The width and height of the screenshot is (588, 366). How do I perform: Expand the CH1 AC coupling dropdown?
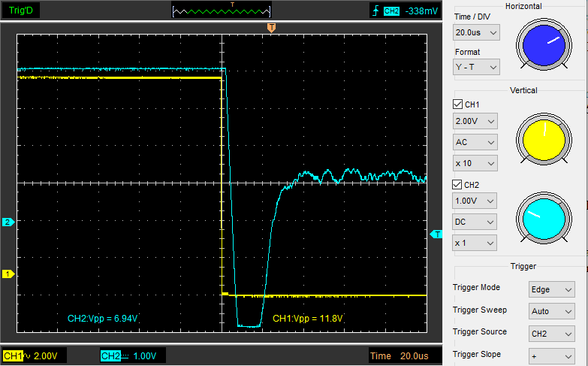tap(476, 142)
